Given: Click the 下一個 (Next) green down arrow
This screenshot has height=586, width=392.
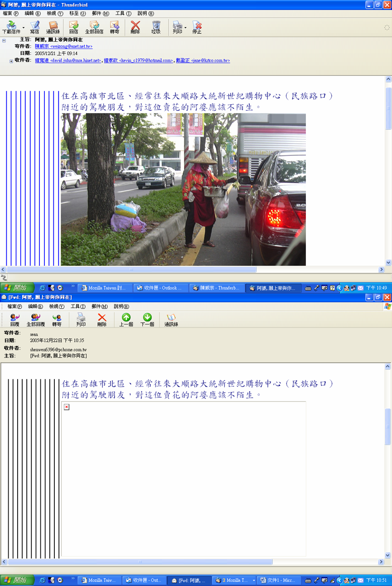Looking at the screenshot, I should click(x=147, y=320).
